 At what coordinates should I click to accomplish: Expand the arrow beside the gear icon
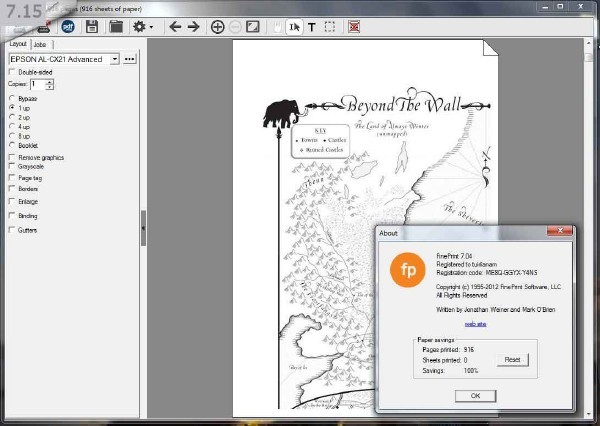pyautogui.click(x=152, y=27)
